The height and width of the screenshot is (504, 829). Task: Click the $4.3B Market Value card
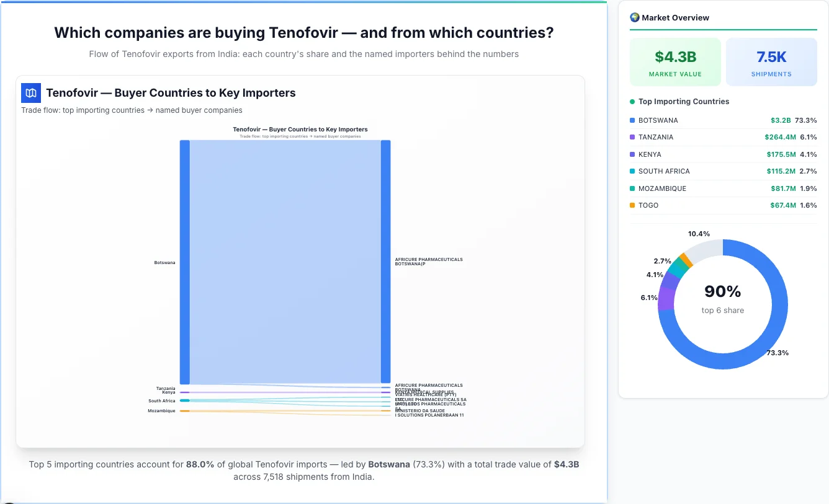(675, 61)
